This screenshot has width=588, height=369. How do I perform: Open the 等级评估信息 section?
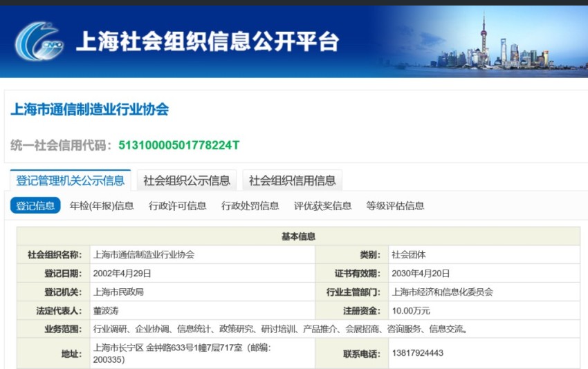(x=395, y=206)
